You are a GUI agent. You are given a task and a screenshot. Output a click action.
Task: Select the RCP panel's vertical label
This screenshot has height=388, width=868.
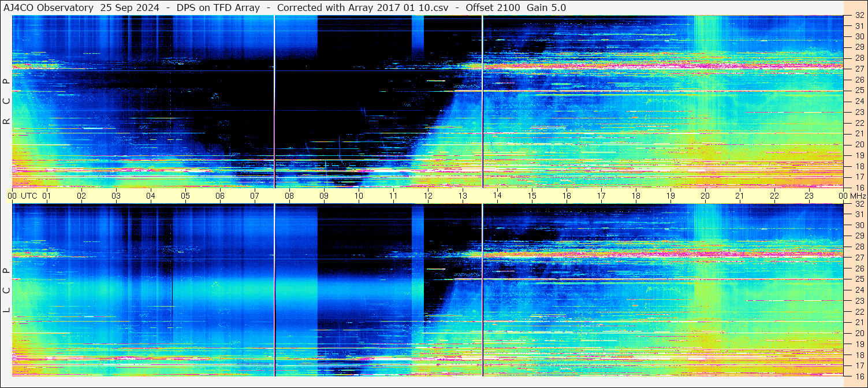tap(7, 102)
